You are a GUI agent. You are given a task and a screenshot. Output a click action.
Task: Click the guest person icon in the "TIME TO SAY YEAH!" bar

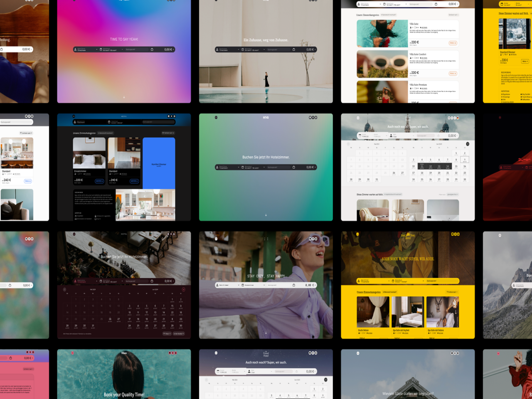coord(75,49)
